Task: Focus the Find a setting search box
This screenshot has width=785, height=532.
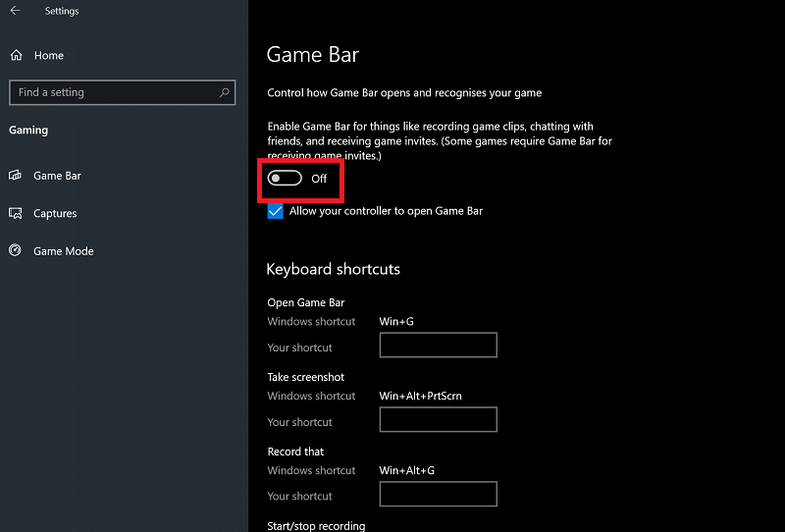Action: tap(122, 92)
